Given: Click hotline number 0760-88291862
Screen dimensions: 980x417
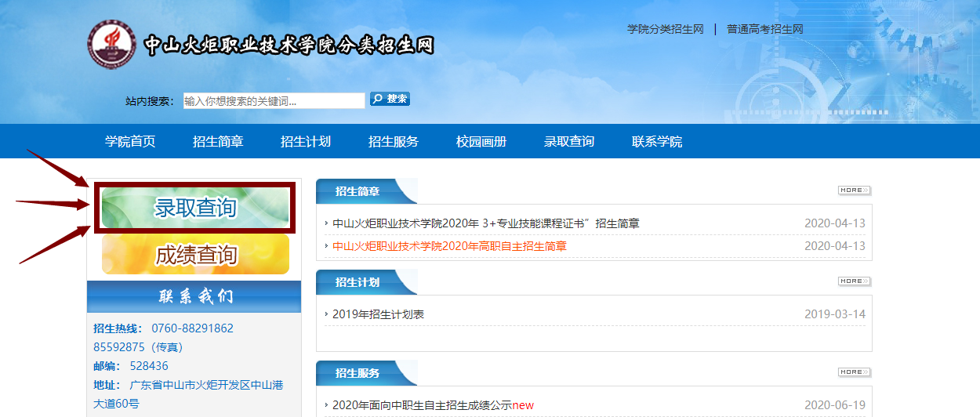Looking at the screenshot, I should point(192,328).
